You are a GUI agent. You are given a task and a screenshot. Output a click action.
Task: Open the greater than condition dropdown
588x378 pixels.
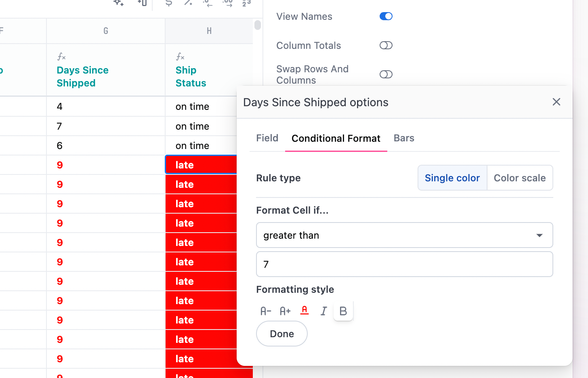coord(404,235)
